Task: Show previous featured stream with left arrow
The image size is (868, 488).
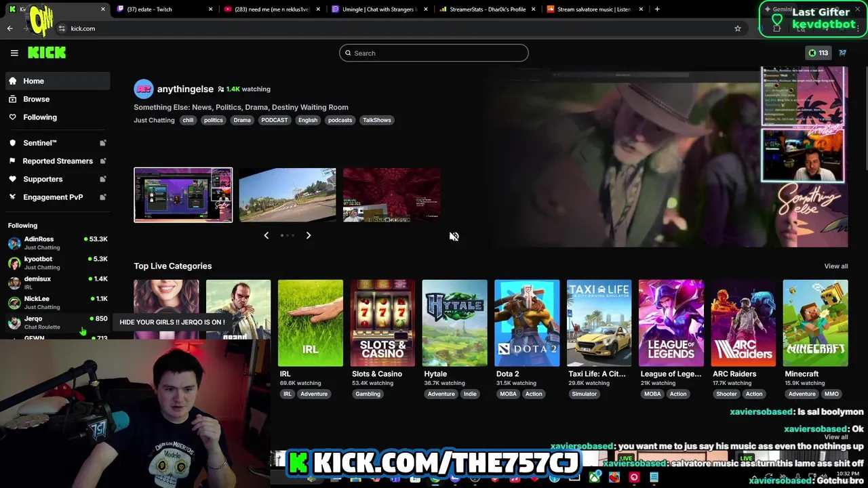Action: click(267, 235)
